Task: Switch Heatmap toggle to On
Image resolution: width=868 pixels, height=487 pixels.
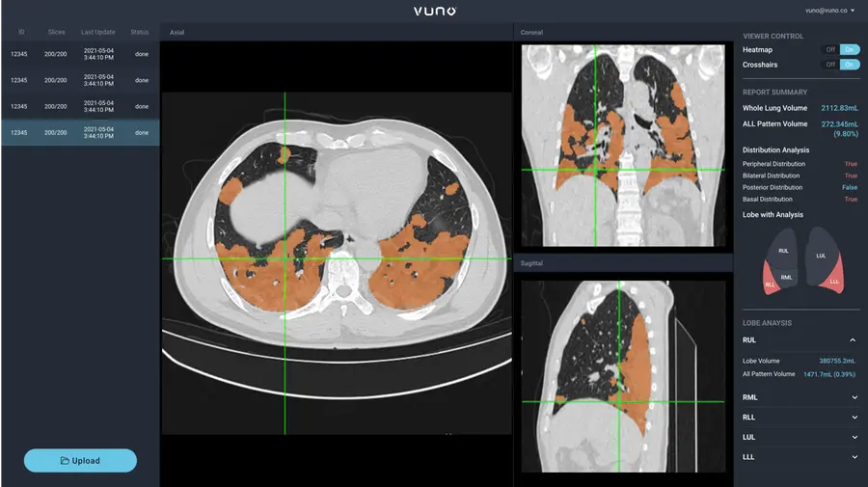Action: click(849, 49)
